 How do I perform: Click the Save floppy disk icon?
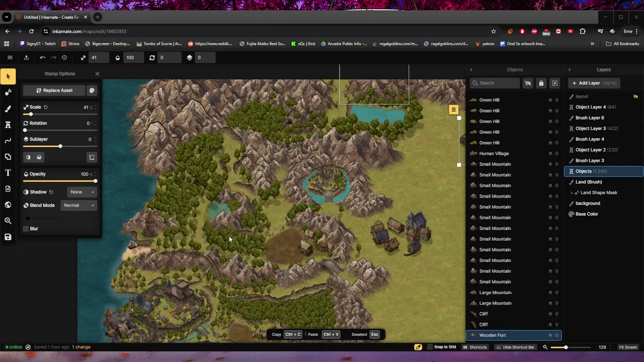pyautogui.click(x=8, y=237)
